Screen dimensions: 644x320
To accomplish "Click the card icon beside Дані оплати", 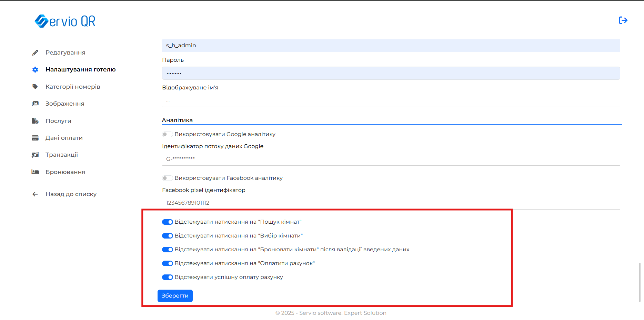I will pyautogui.click(x=35, y=138).
